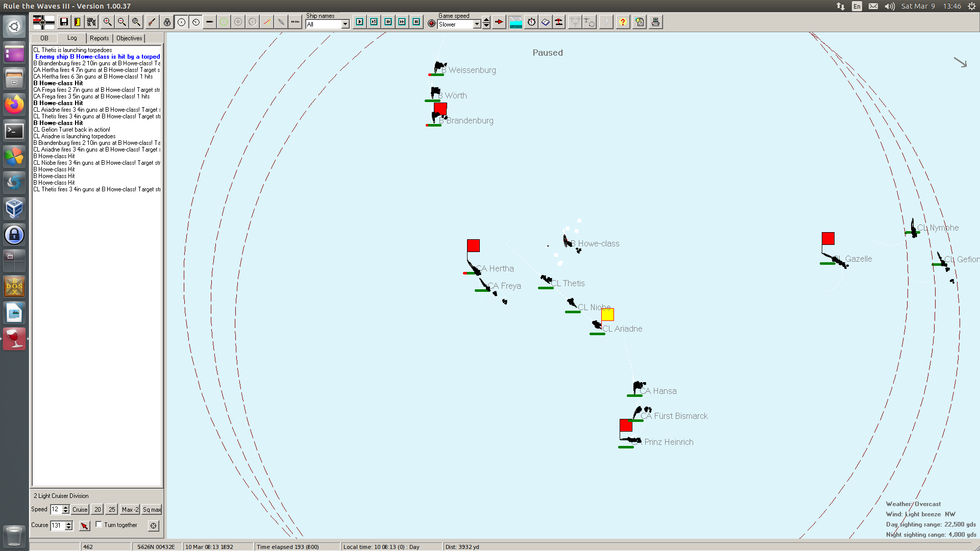Decrease game speed with down arrow
The height and width of the screenshot is (551, 980).
click(486, 26)
